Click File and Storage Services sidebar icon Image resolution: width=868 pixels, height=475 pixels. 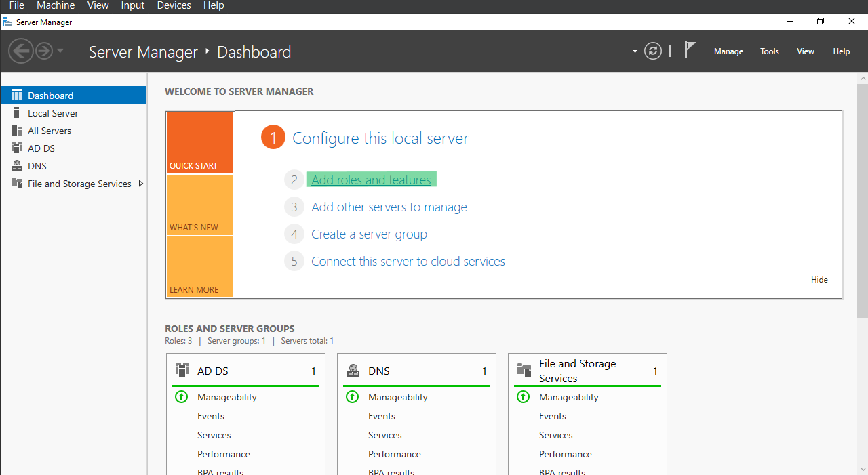tap(17, 184)
